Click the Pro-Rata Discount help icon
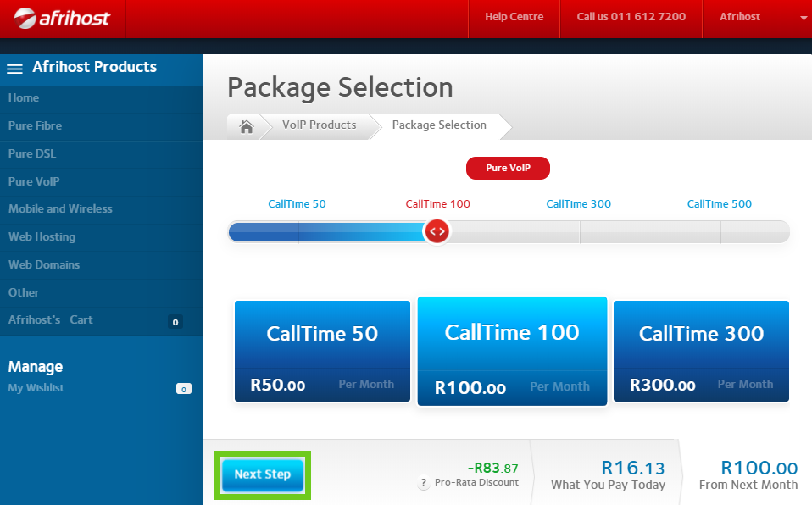The width and height of the screenshot is (812, 505). point(424,483)
